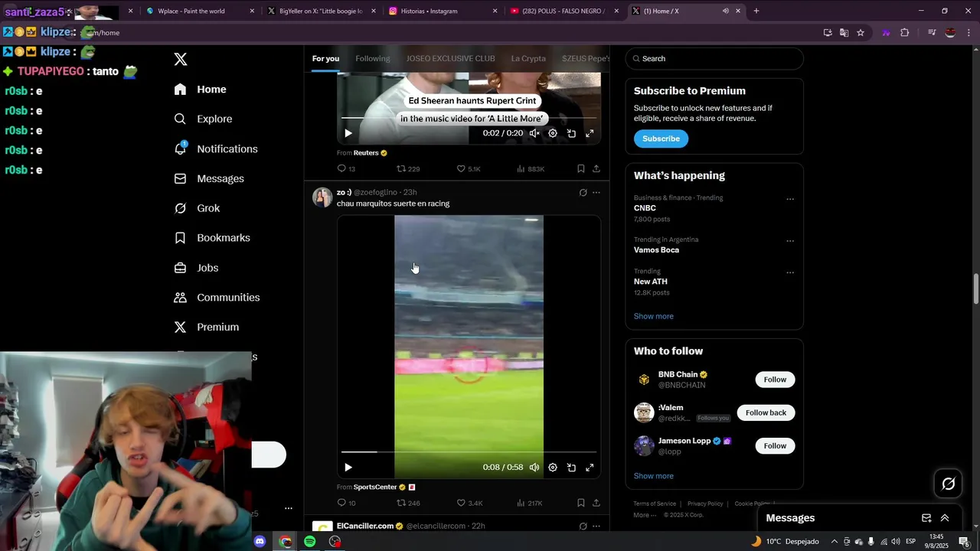Screen dimensions: 980x551
Task: Compose new message in Messages drawer
Action: click(926, 518)
